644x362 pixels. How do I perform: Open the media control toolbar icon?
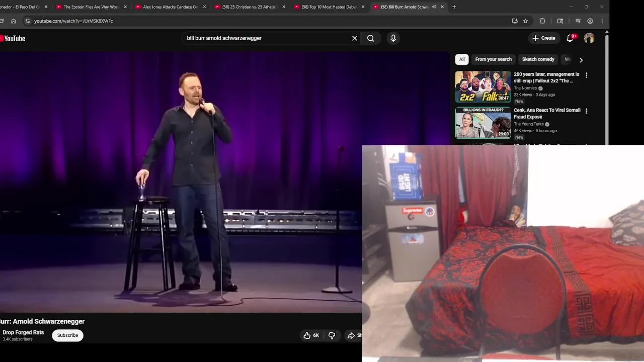coord(578,21)
